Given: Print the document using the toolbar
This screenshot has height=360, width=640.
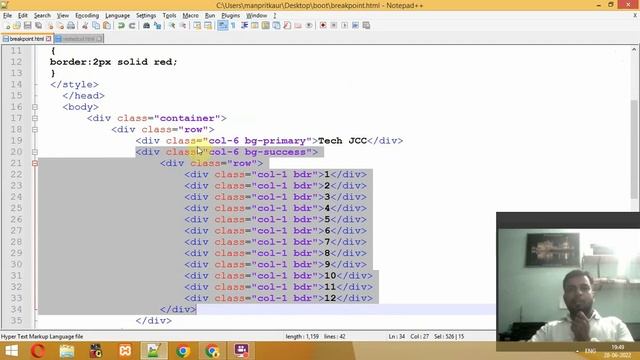Looking at the screenshot, I should coord(71,26).
